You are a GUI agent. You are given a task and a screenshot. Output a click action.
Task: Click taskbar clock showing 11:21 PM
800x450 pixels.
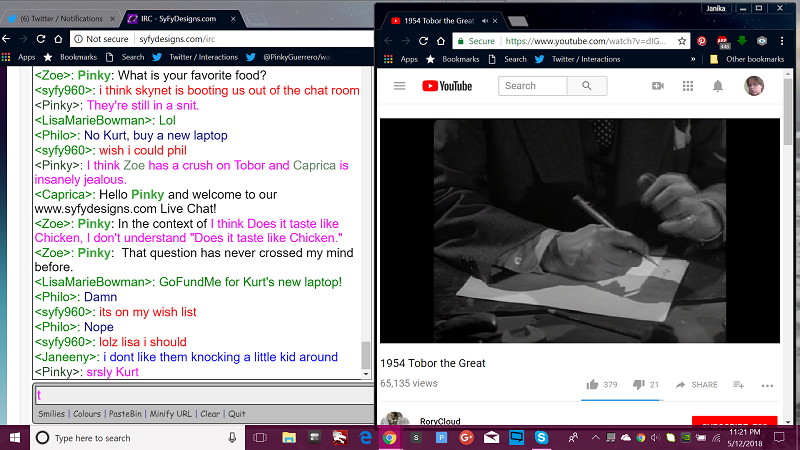pyautogui.click(x=745, y=438)
